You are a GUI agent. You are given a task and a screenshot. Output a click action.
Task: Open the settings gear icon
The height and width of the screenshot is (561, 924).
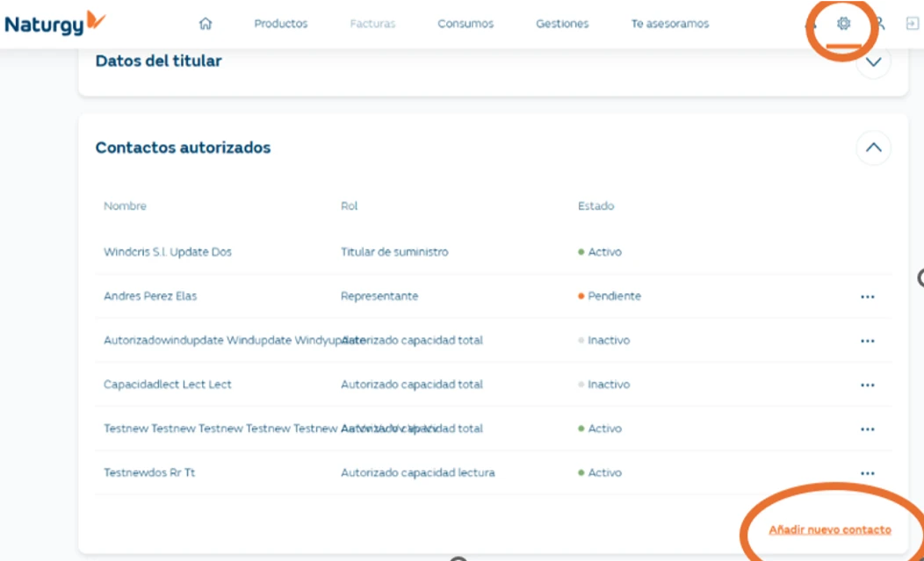point(843,24)
